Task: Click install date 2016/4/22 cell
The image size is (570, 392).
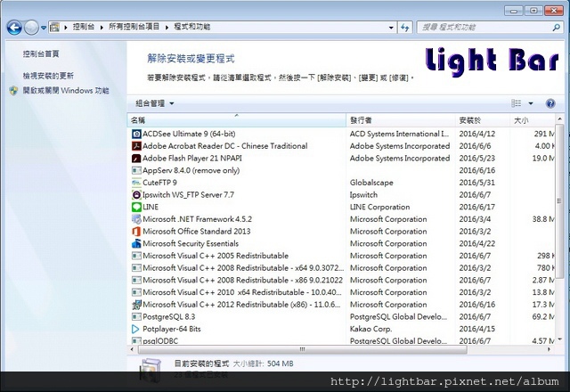Action: coord(477,243)
